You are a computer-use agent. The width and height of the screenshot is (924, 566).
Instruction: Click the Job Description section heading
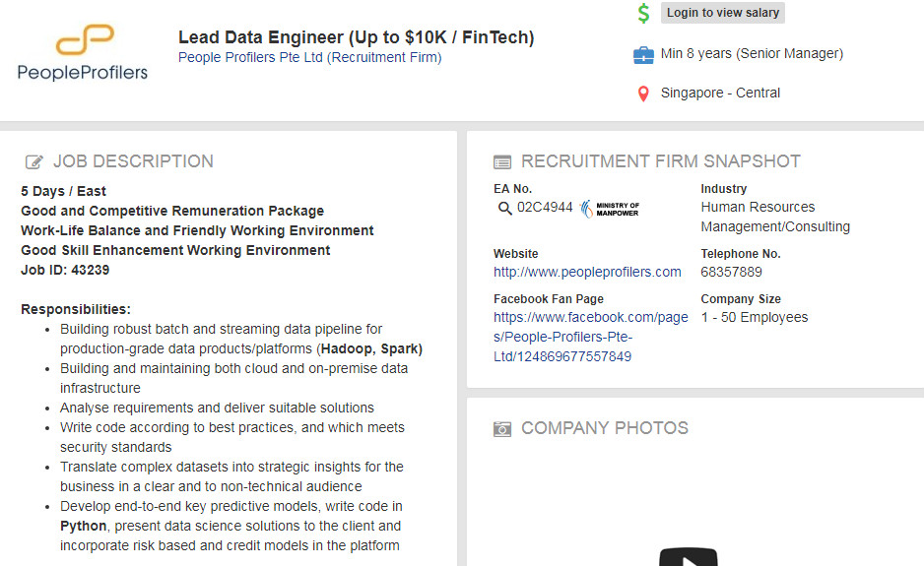tap(133, 161)
